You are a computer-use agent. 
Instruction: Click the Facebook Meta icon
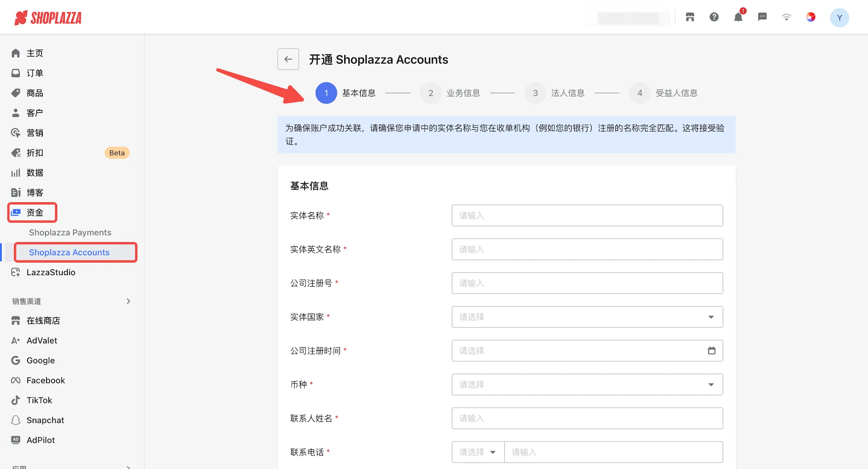[16, 380]
